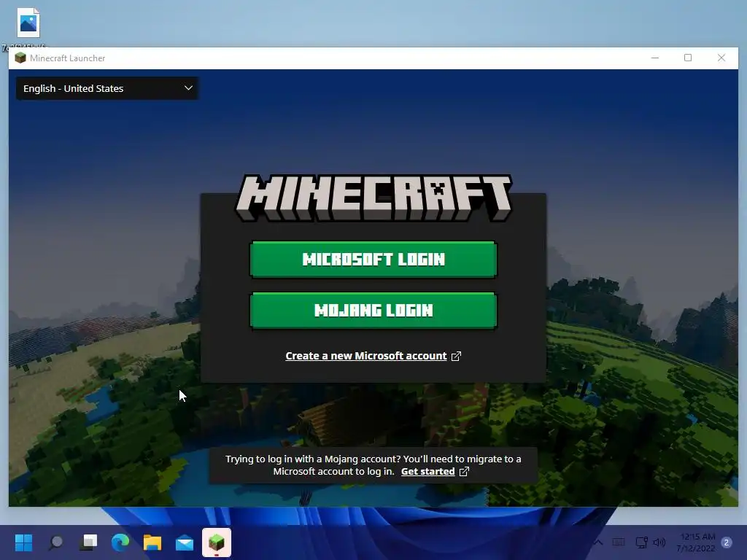Show hidden system tray icons chevron

(x=598, y=542)
